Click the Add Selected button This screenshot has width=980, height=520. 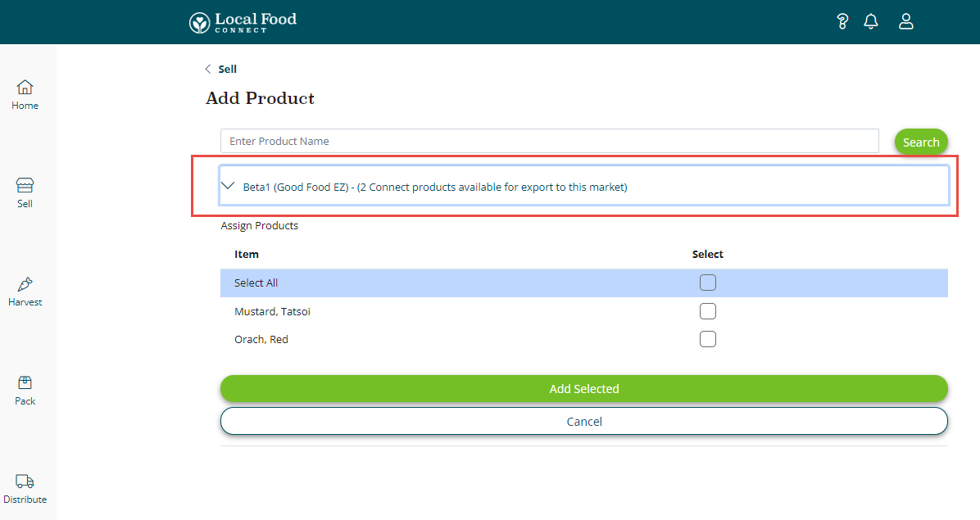(x=583, y=389)
